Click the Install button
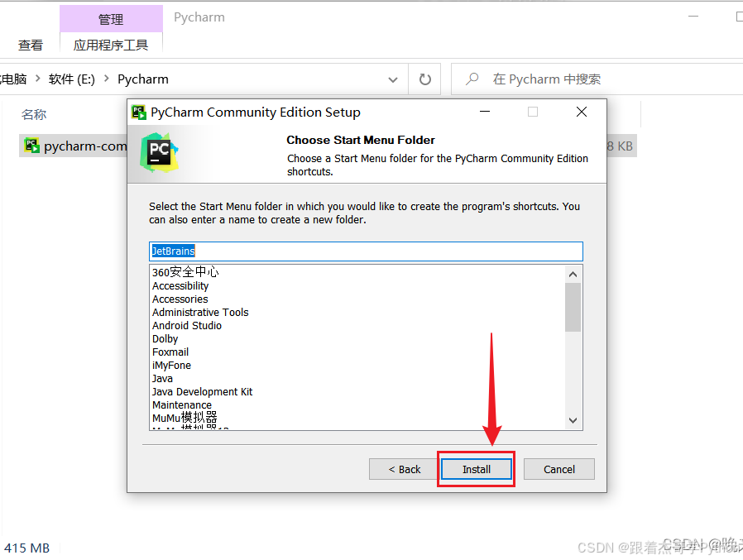Image resolution: width=743 pixels, height=560 pixels. pos(476,469)
